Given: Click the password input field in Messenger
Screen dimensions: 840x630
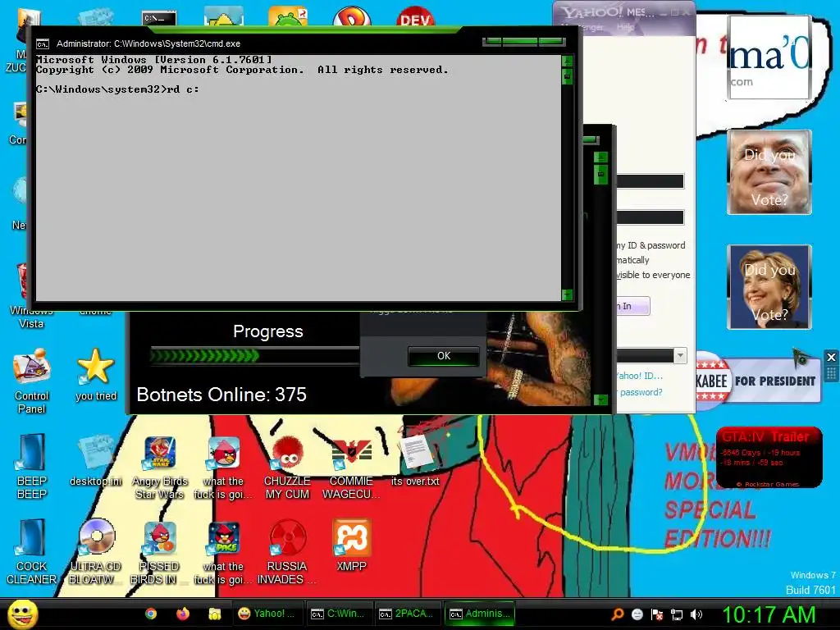Looking at the screenshot, I should (650, 217).
